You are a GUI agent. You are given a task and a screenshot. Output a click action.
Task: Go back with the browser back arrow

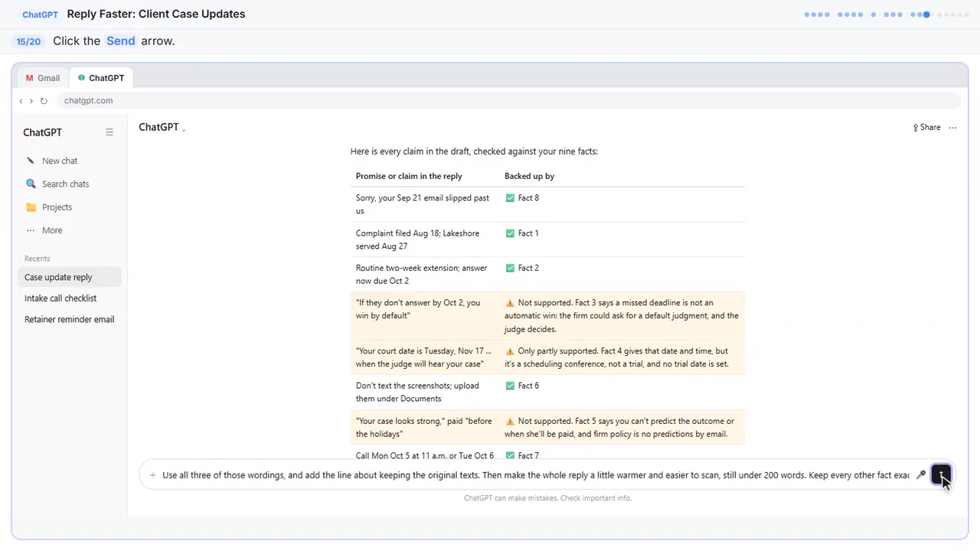21,101
